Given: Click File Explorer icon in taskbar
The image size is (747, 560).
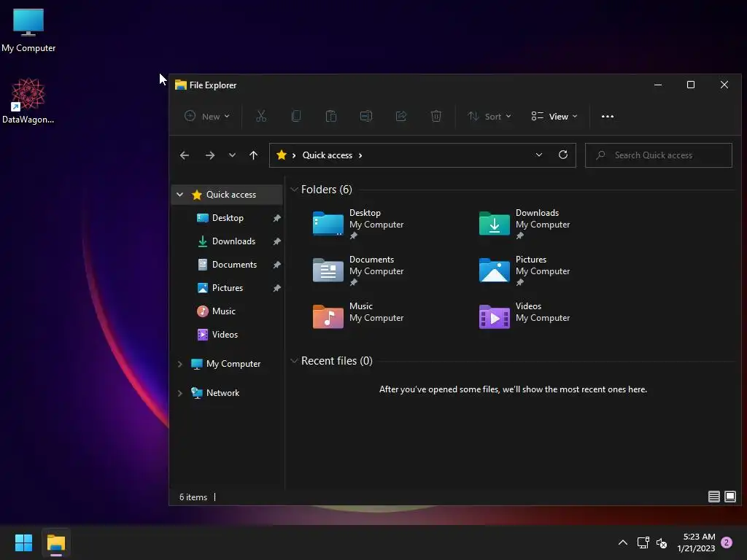Looking at the screenshot, I should (55, 542).
